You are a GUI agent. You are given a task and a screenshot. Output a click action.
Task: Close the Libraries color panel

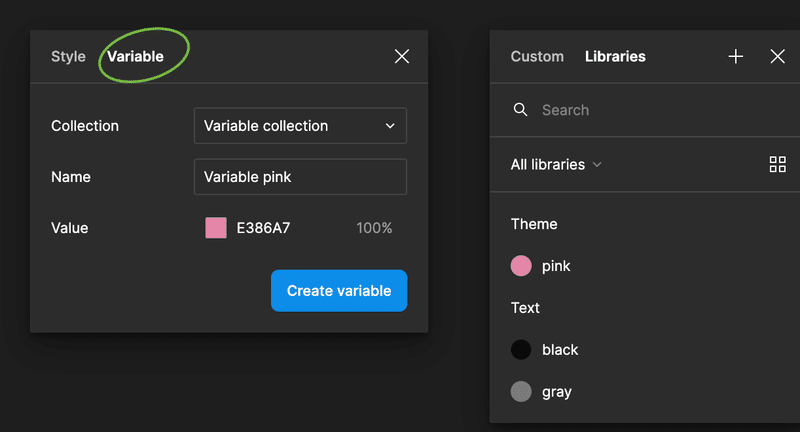pos(778,57)
